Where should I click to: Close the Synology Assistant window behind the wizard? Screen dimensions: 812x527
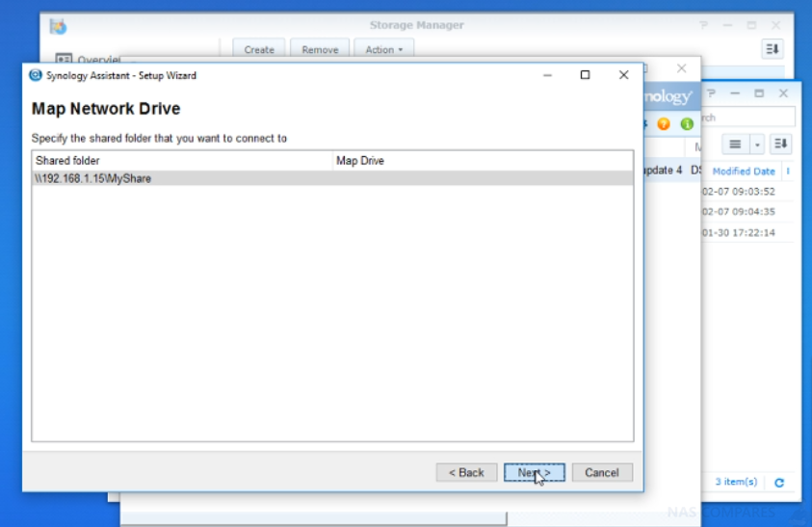(682, 68)
